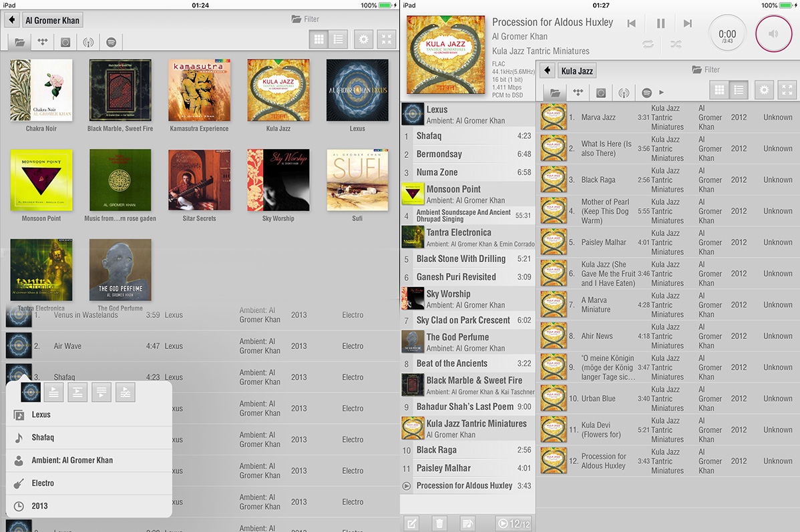Skip to the next track

(687, 24)
